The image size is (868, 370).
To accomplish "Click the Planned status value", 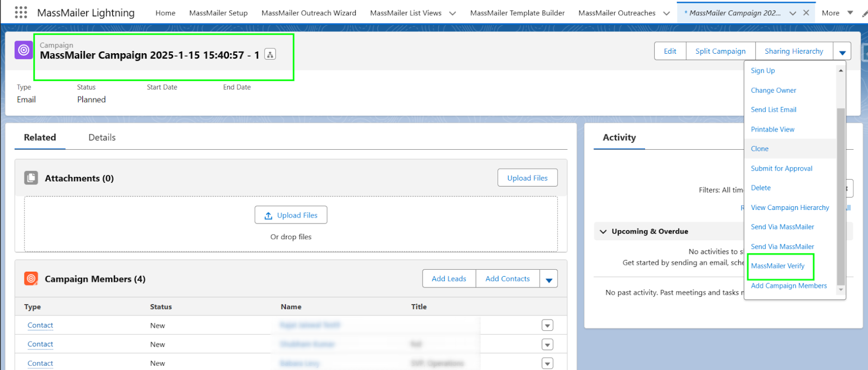I will (x=91, y=100).
